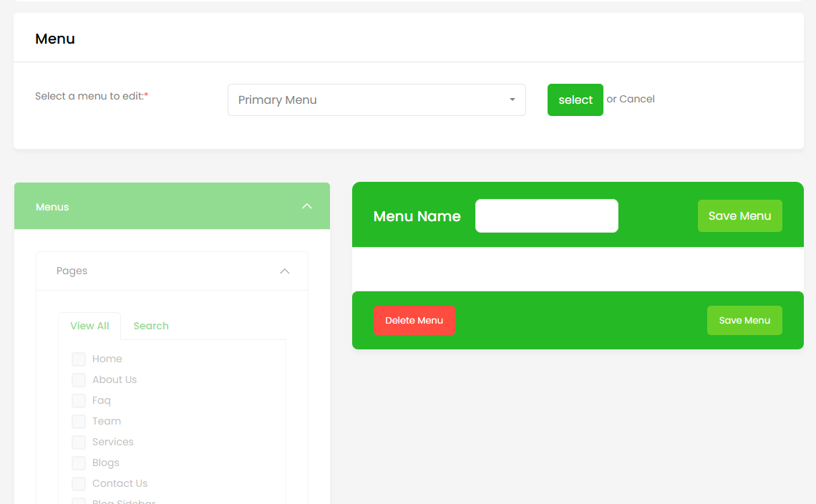Click the top Save Menu button
This screenshot has width=816, height=504.
point(739,216)
